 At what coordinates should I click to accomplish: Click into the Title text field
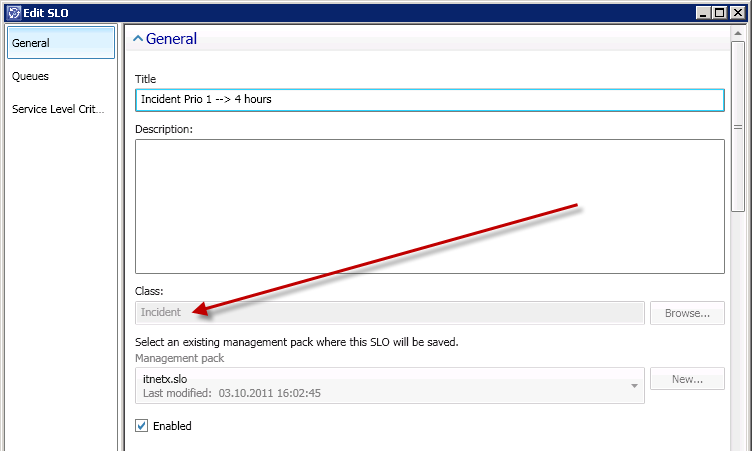coord(428,100)
